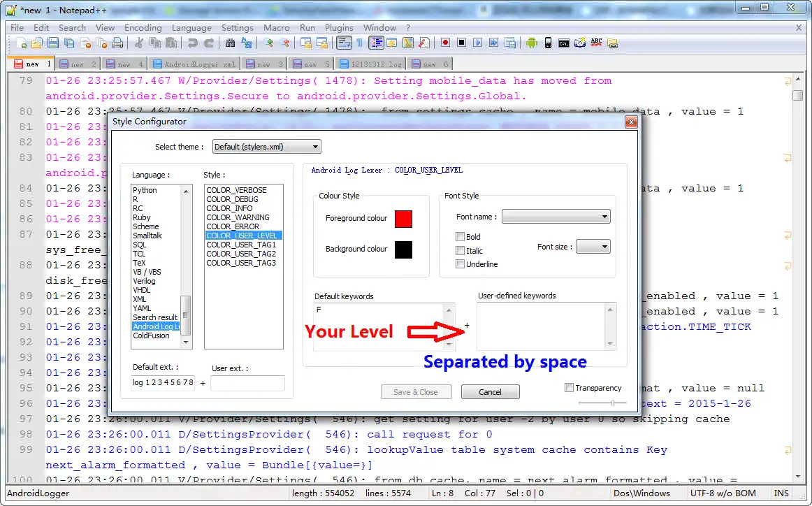
Task: Select XML in the Language list
Action: click(x=139, y=299)
